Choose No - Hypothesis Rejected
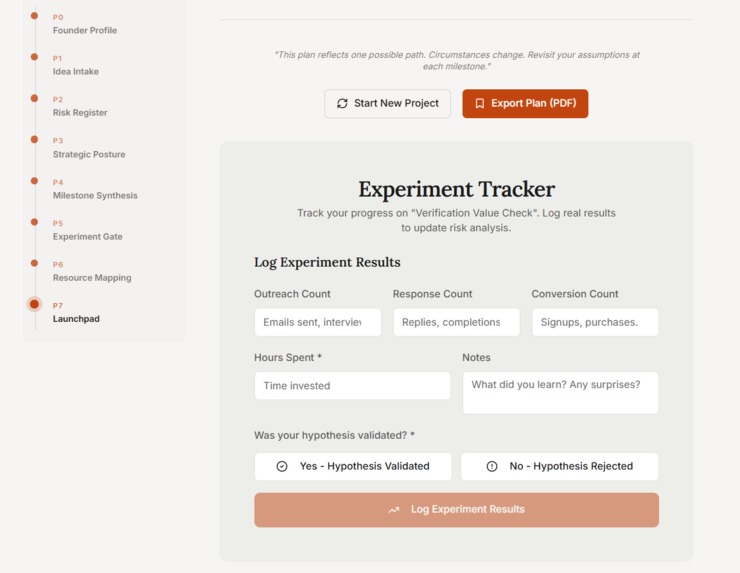Screen dimensions: 740x573 coord(560,466)
